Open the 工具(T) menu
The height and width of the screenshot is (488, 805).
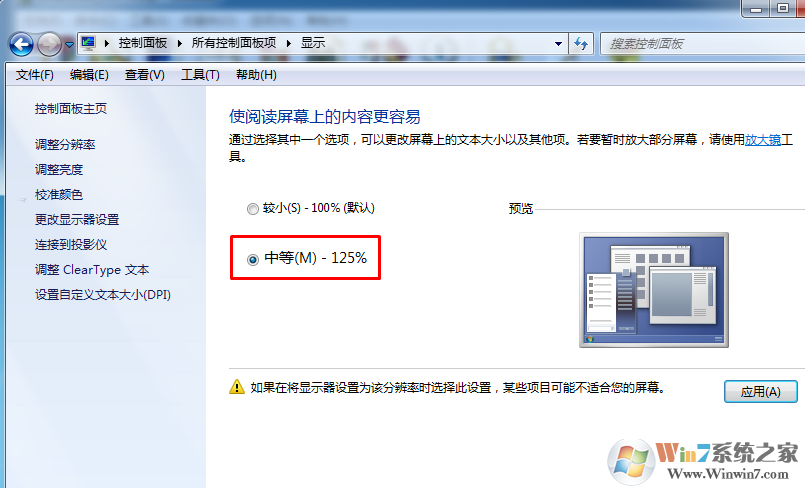(x=200, y=75)
